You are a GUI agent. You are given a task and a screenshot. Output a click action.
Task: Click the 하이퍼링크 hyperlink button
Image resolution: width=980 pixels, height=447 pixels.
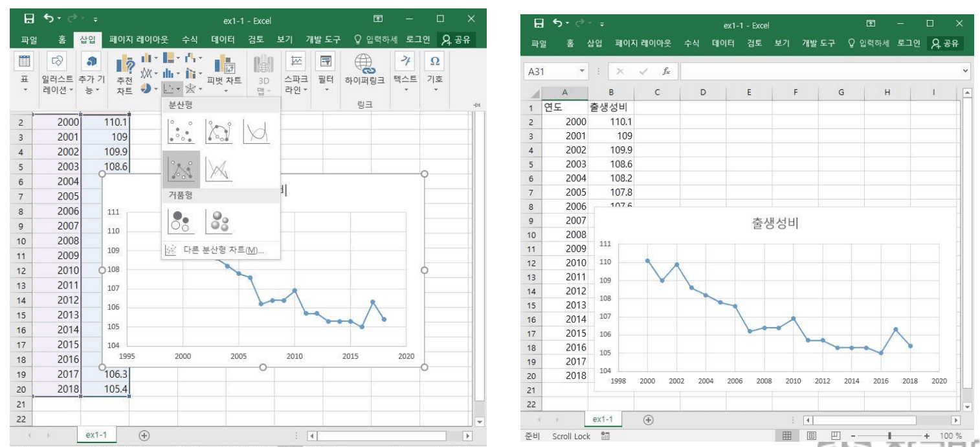tap(364, 71)
